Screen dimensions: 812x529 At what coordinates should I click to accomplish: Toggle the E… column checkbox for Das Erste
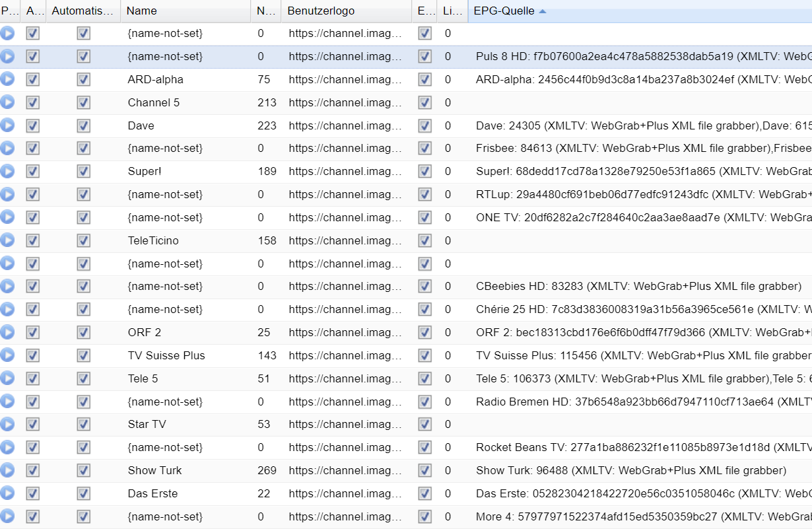(425, 493)
